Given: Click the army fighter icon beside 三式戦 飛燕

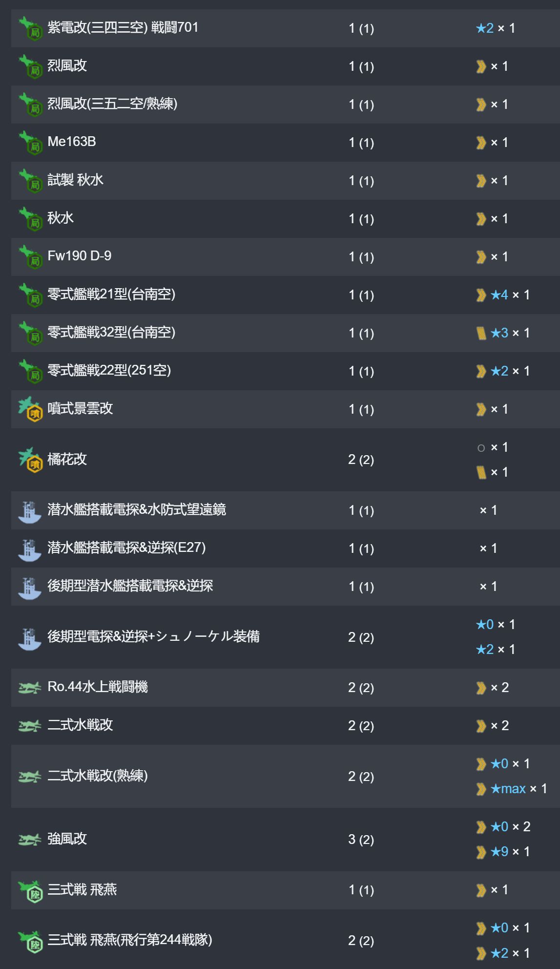Looking at the screenshot, I should point(30,891).
